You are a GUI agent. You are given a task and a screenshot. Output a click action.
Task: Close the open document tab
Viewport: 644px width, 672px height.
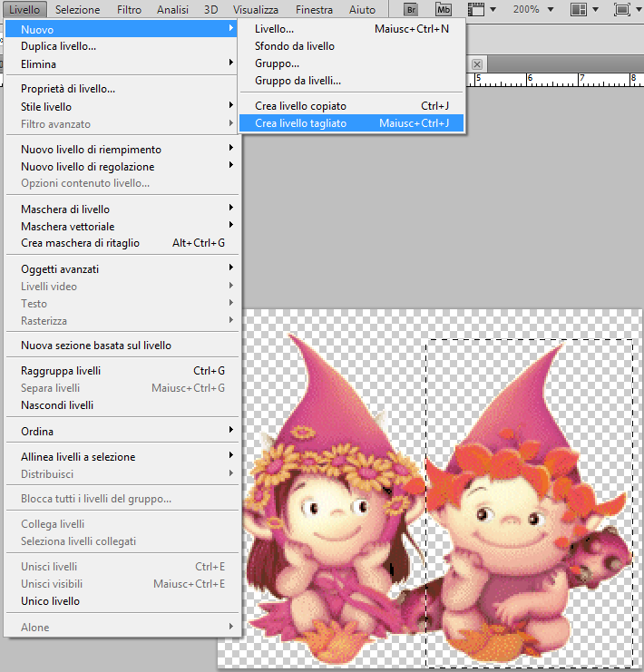477,64
